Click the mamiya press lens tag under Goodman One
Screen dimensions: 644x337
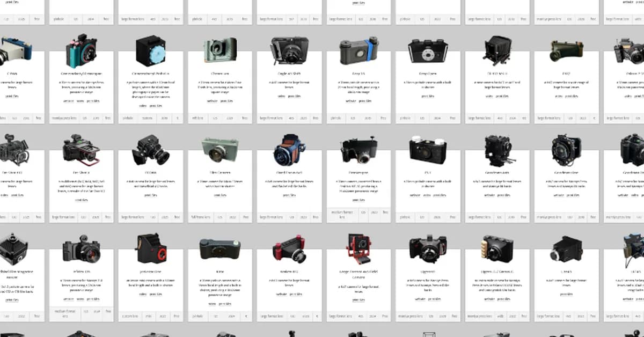[550, 216]
